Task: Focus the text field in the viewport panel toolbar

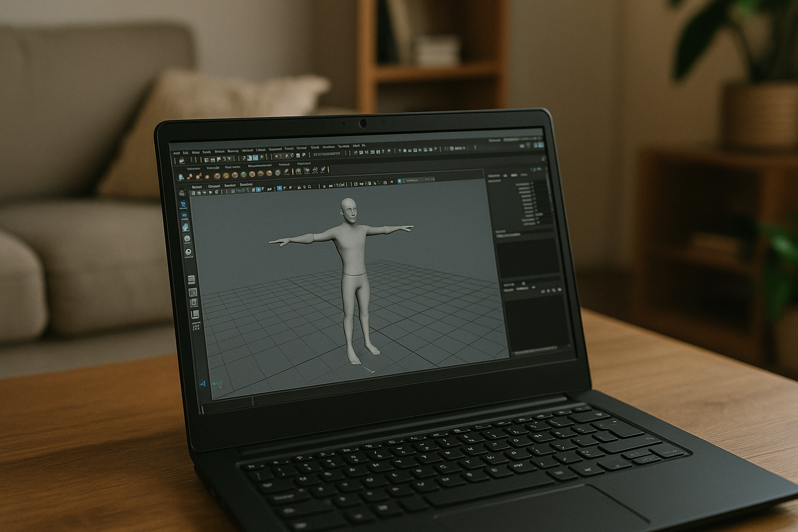Action: pyautogui.click(x=419, y=179)
